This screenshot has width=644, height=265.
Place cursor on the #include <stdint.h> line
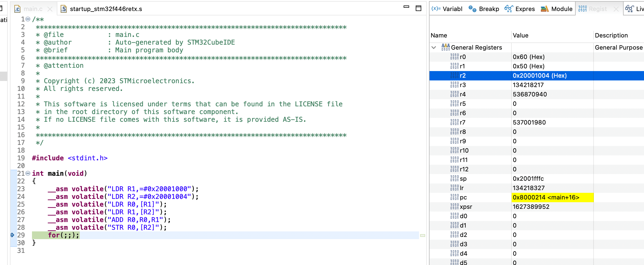point(70,158)
